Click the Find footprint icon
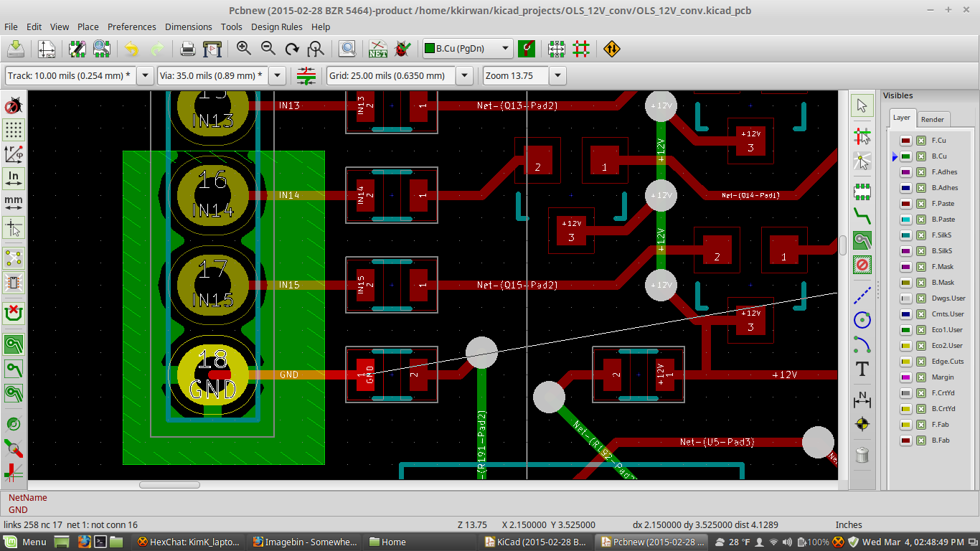This screenshot has height=551, width=980. [347, 49]
